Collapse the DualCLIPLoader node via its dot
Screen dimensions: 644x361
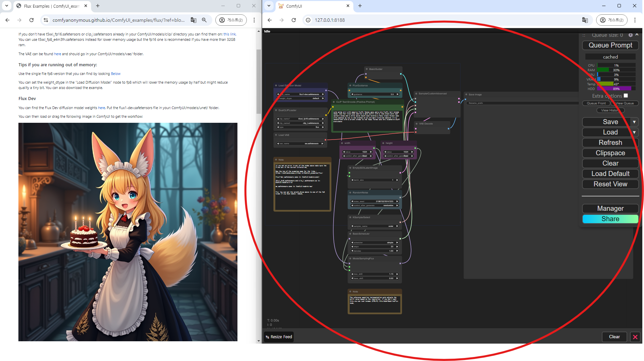pyautogui.click(x=276, y=110)
